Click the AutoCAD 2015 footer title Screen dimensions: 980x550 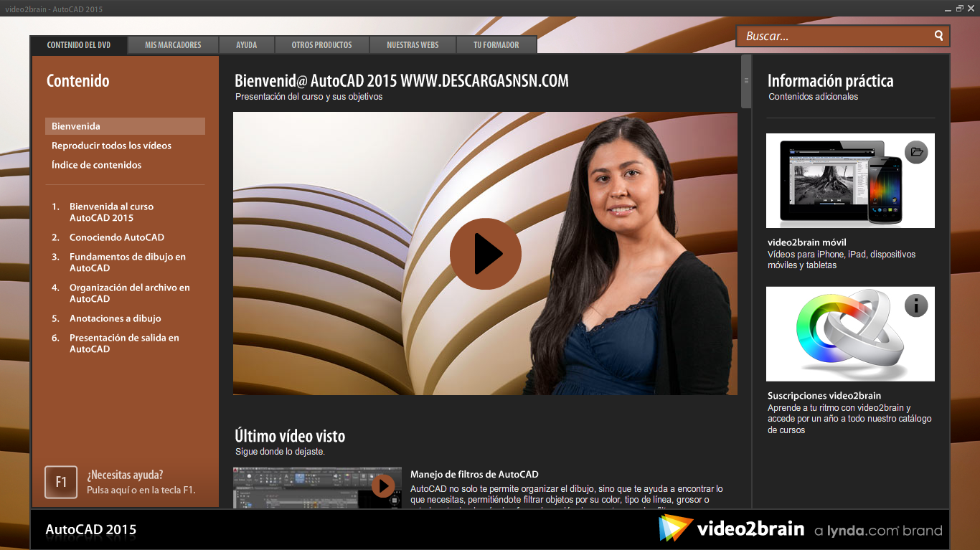point(91,530)
